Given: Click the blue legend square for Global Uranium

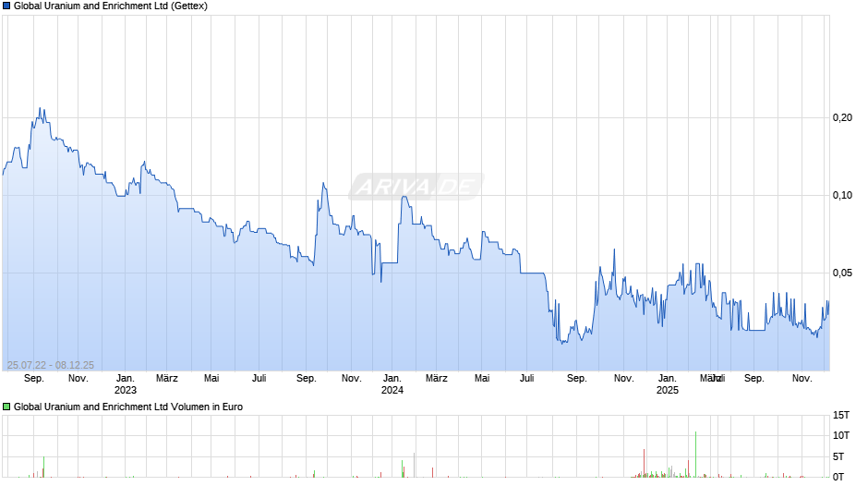Looking at the screenshot, I should coord(6,6).
